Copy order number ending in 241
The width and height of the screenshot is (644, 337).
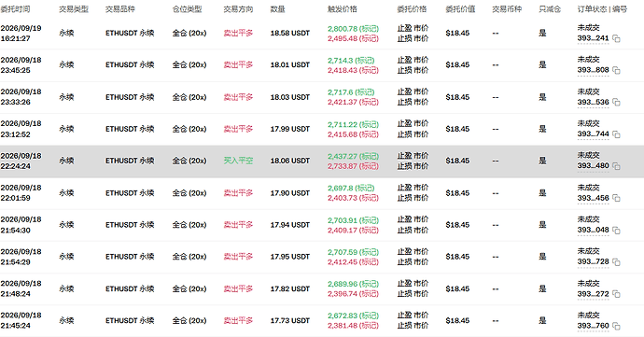click(617, 38)
